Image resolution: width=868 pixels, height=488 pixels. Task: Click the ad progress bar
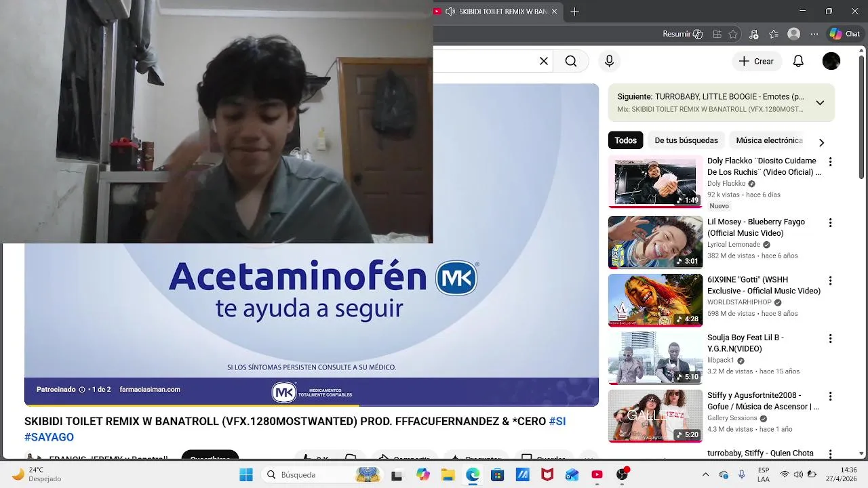tap(311, 405)
